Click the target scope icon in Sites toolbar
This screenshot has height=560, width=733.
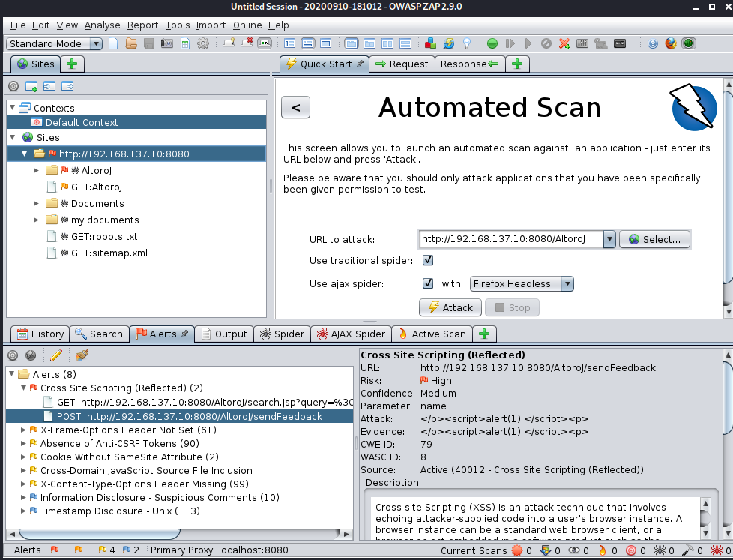[x=13, y=86]
